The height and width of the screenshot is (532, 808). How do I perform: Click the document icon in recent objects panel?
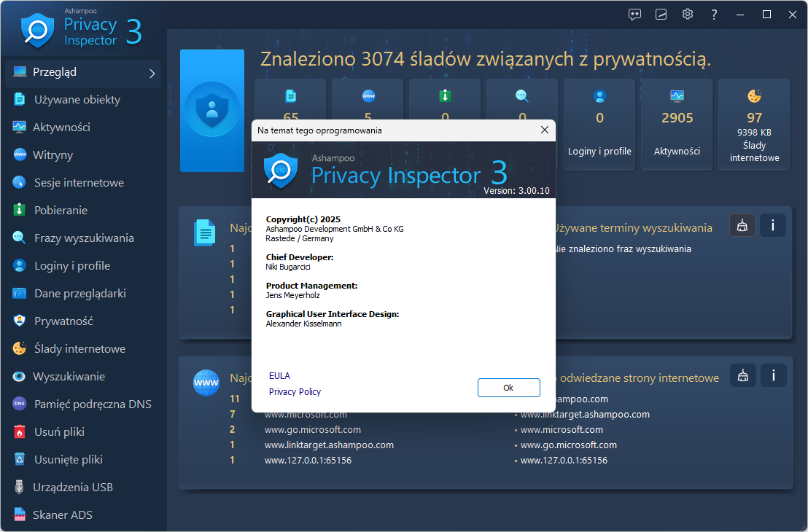click(204, 232)
